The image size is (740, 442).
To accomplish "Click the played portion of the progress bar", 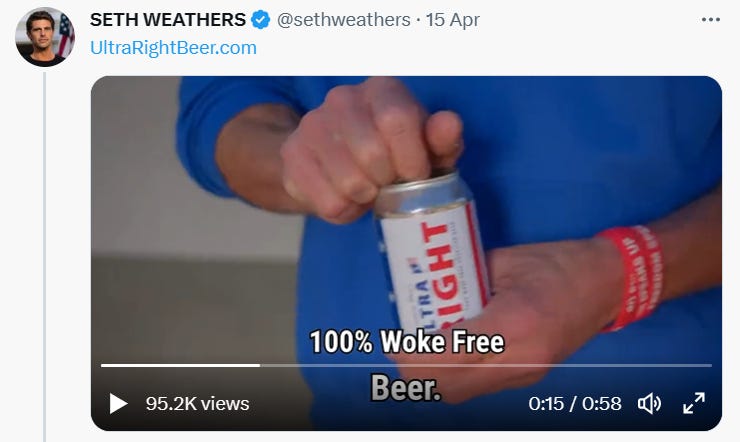I will [x=180, y=365].
